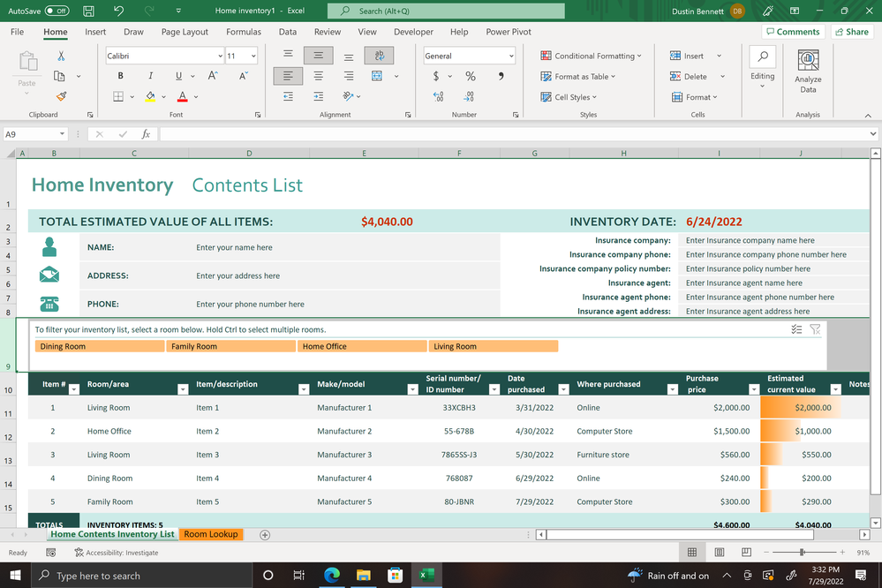Click the Share button
The image size is (882, 588).
point(852,32)
